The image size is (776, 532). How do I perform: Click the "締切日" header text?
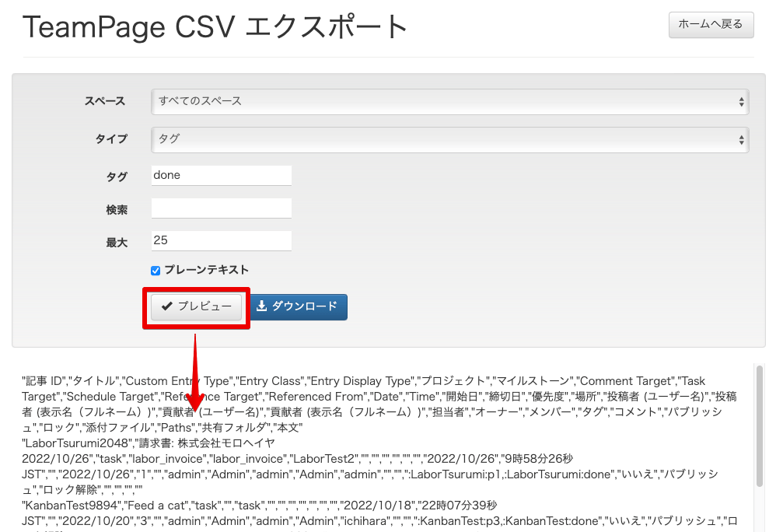pyautogui.click(x=505, y=397)
